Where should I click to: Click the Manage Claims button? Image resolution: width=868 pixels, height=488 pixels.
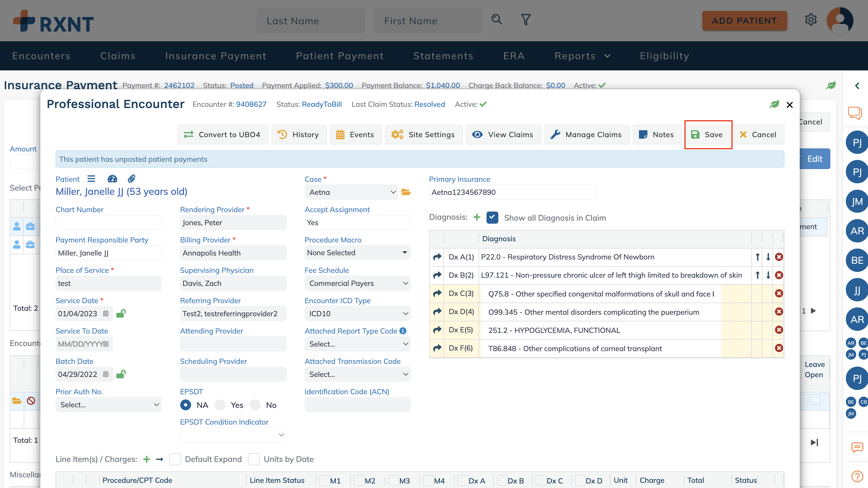pyautogui.click(x=587, y=134)
